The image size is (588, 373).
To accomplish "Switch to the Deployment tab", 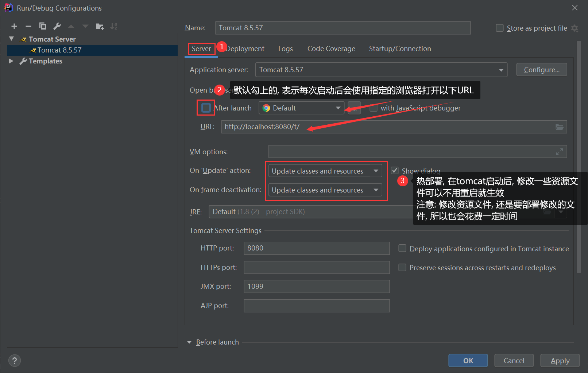I will [245, 49].
